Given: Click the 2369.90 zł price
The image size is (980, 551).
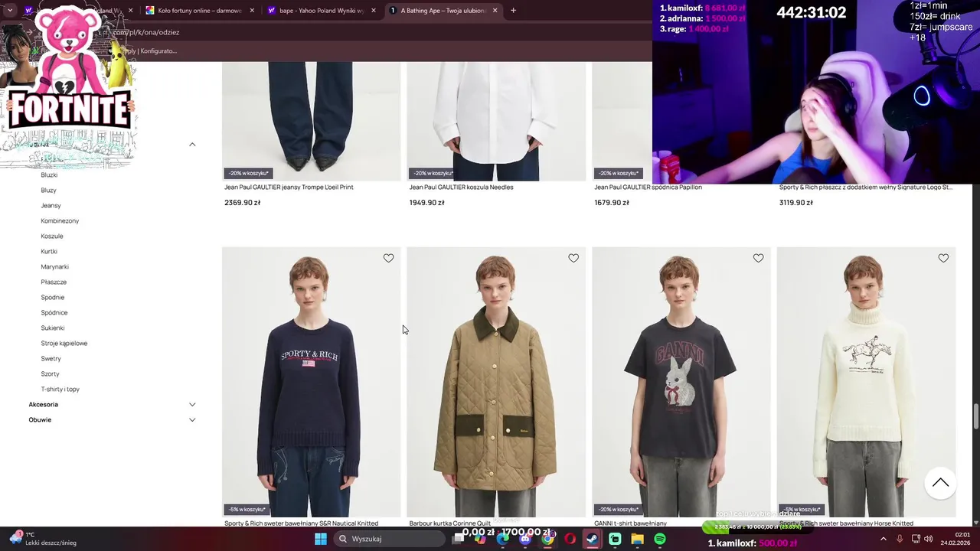Looking at the screenshot, I should point(242,203).
